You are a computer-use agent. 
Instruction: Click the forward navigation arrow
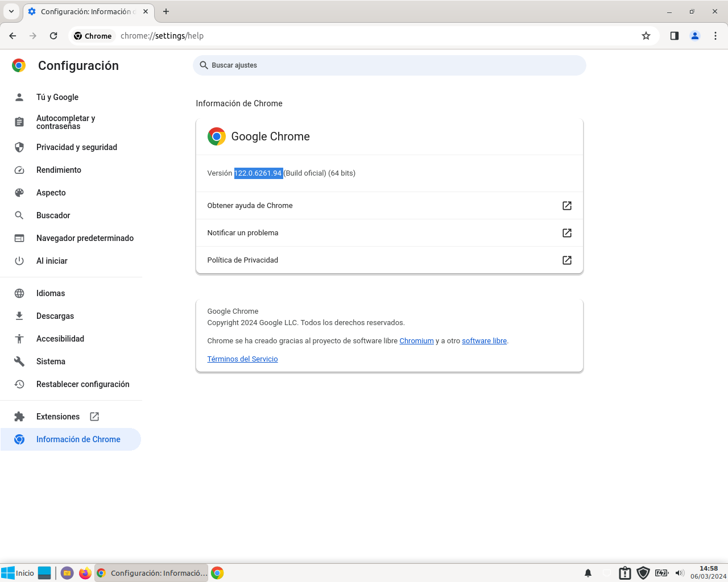pos(33,36)
